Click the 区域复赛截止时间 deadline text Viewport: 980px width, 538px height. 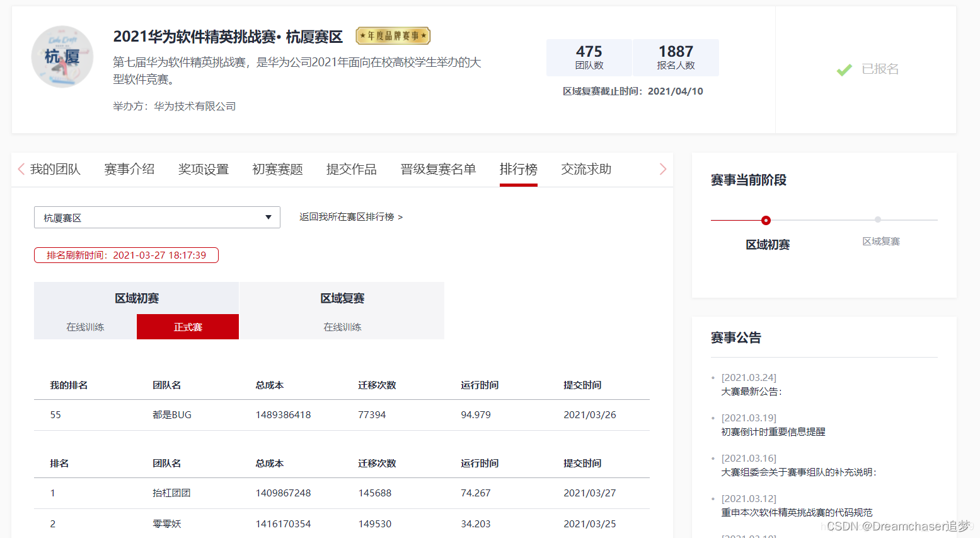(633, 91)
